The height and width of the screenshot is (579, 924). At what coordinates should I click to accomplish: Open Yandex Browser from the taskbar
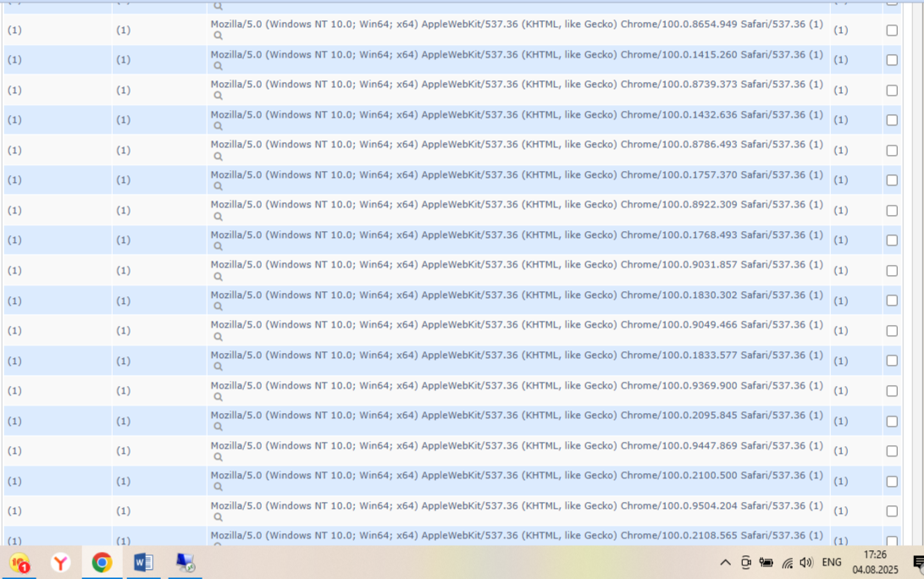(61, 563)
